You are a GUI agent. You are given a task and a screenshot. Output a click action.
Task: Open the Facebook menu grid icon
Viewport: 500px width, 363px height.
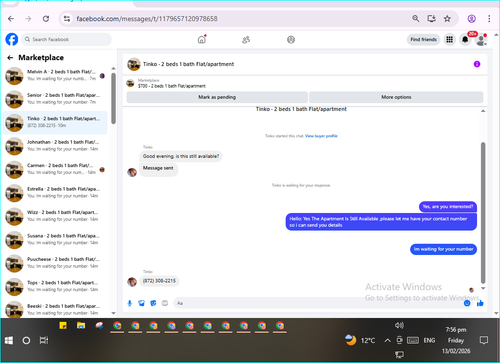449,40
